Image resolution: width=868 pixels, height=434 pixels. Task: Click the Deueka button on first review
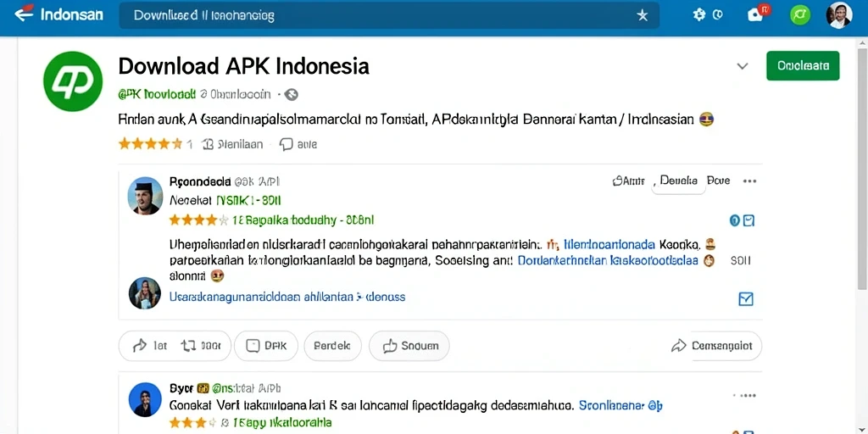coord(678,181)
